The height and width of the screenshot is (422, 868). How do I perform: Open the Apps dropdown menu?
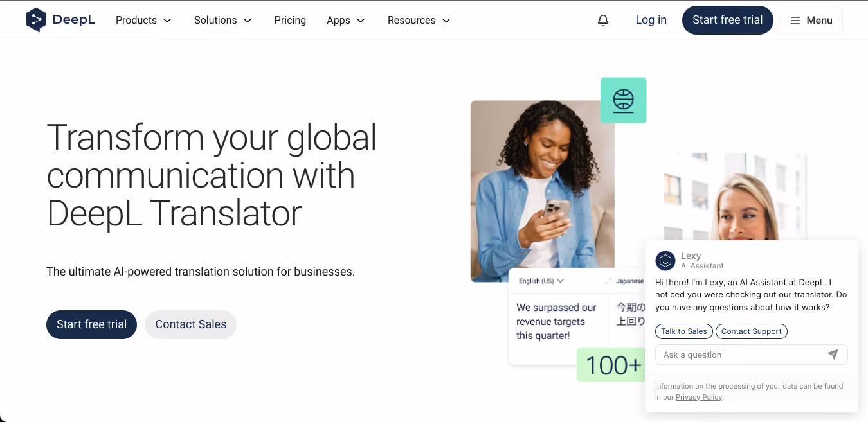(345, 21)
